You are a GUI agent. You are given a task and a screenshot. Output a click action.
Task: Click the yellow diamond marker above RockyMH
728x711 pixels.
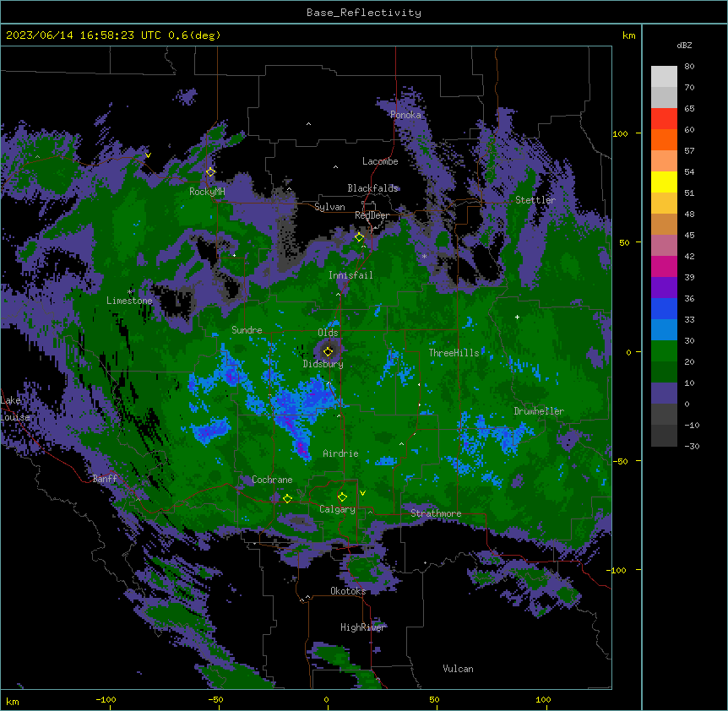click(x=210, y=171)
